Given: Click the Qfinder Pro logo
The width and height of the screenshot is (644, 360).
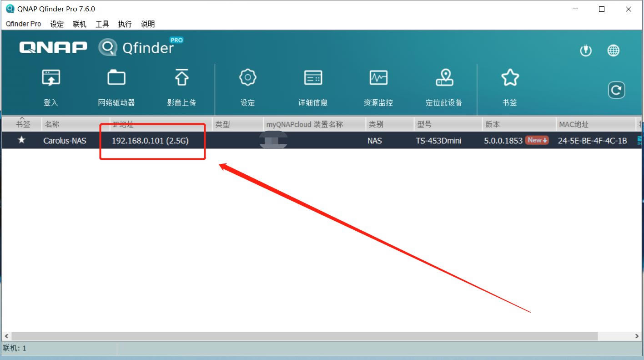Looking at the screenshot, I should tap(141, 47).
